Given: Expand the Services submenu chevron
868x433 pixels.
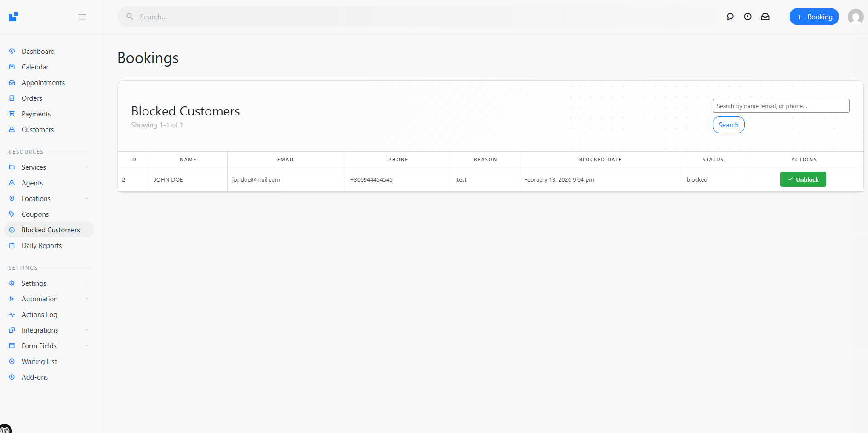Looking at the screenshot, I should 86,167.
